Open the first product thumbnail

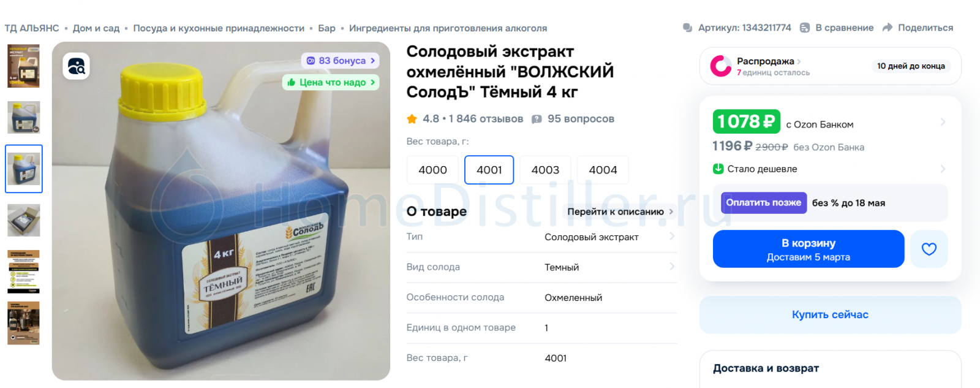coord(23,66)
